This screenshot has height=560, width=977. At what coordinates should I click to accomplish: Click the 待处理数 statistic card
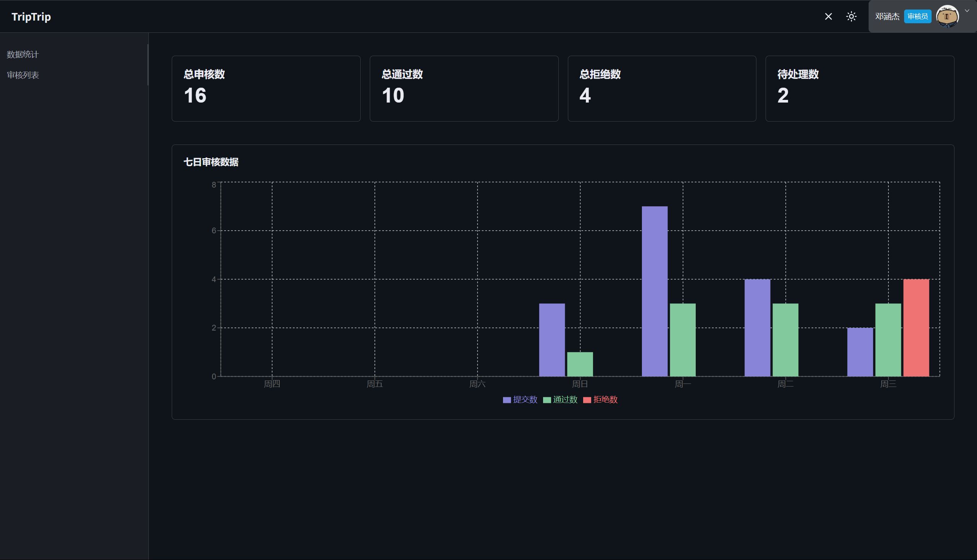point(859,88)
